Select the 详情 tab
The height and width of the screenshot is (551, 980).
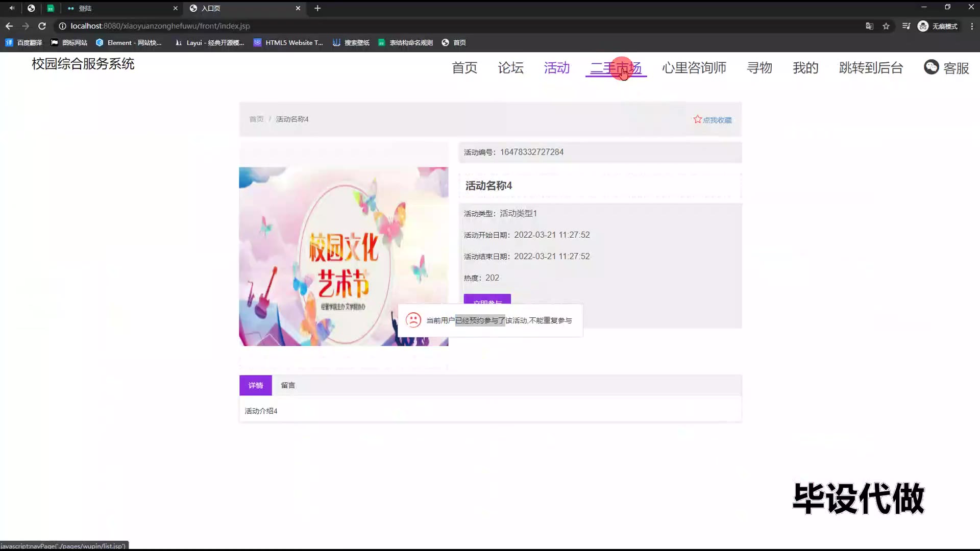click(x=255, y=386)
